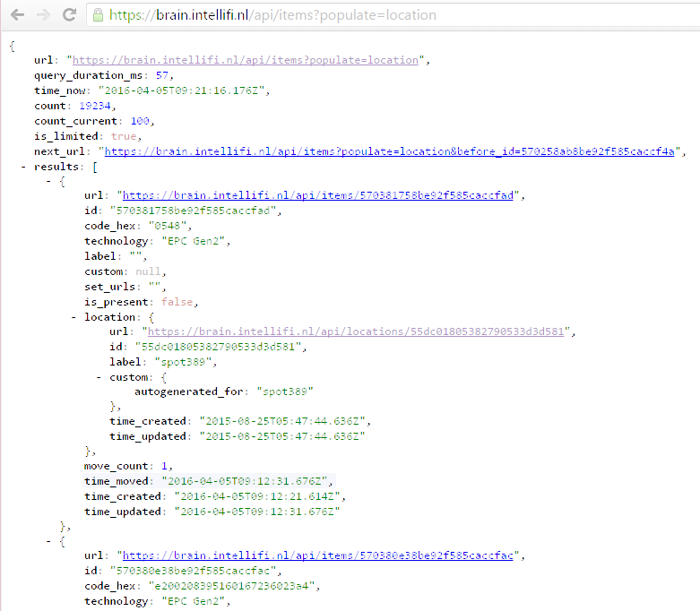Viewport: 700px width, 611px height.
Task: Reload the page with the refresh icon
Action: (x=69, y=15)
